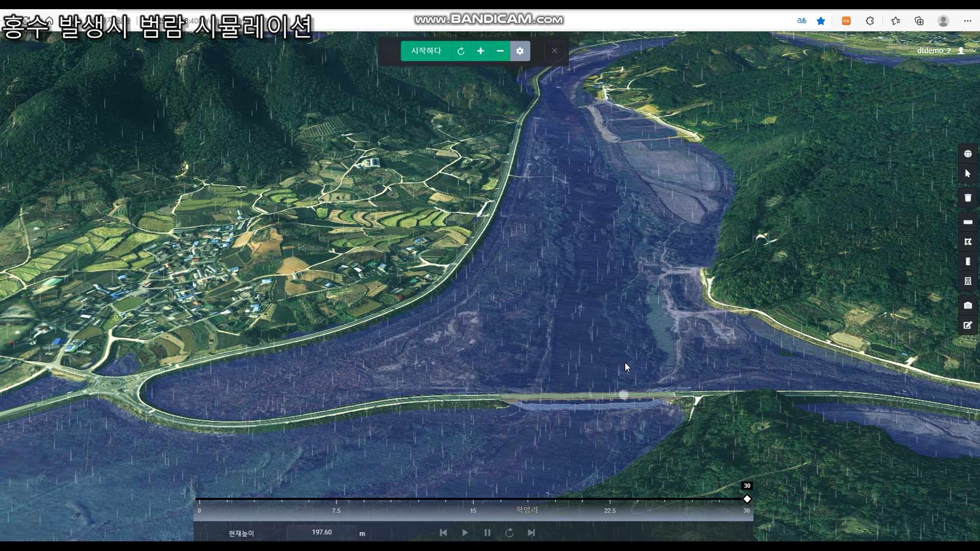Click the 현재높이 height input field

(x=322, y=532)
